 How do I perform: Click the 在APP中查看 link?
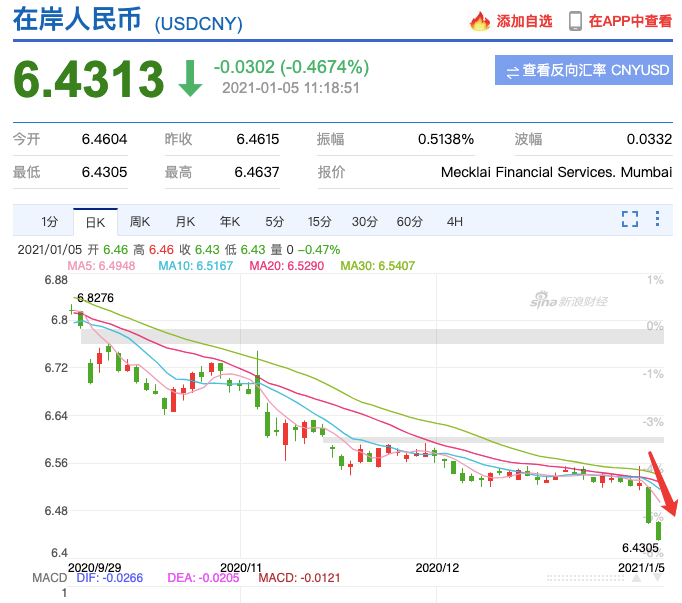click(x=628, y=21)
